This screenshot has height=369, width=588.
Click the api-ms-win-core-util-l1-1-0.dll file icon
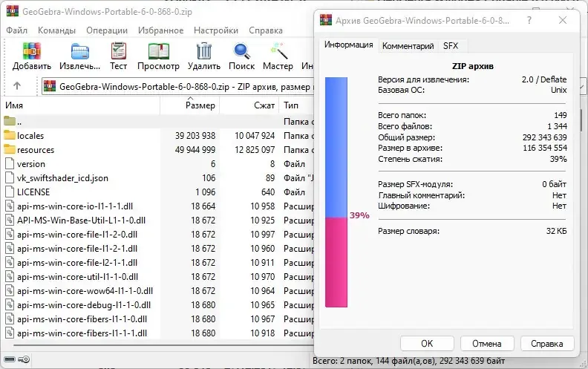click(10, 276)
